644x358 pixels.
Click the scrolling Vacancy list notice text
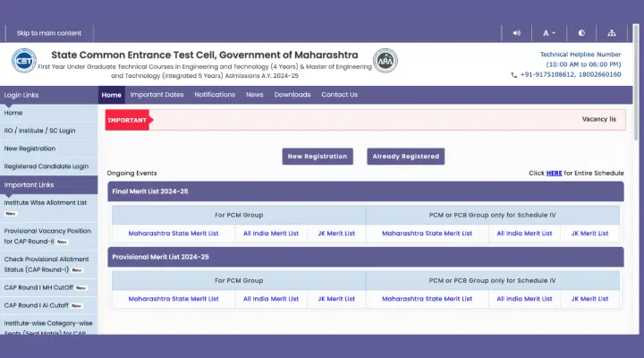coord(598,119)
